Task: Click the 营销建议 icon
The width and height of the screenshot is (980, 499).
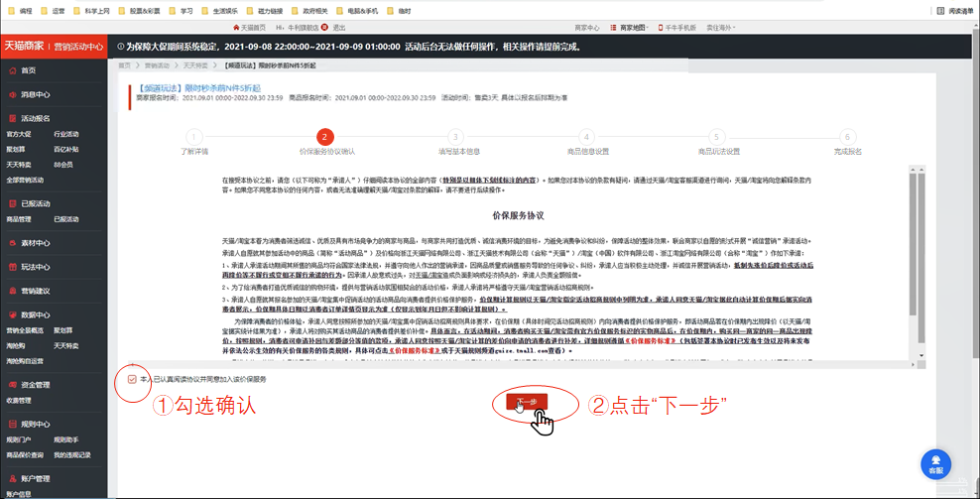Action: coord(13,291)
